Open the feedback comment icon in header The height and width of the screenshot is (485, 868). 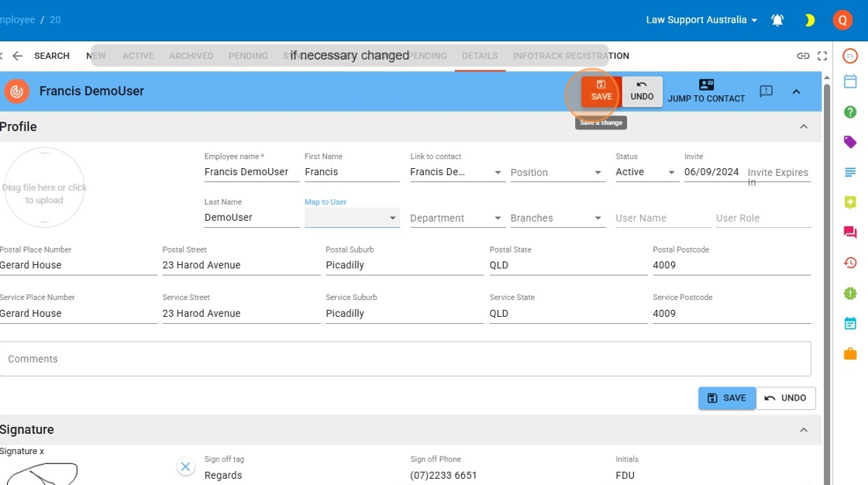click(766, 91)
